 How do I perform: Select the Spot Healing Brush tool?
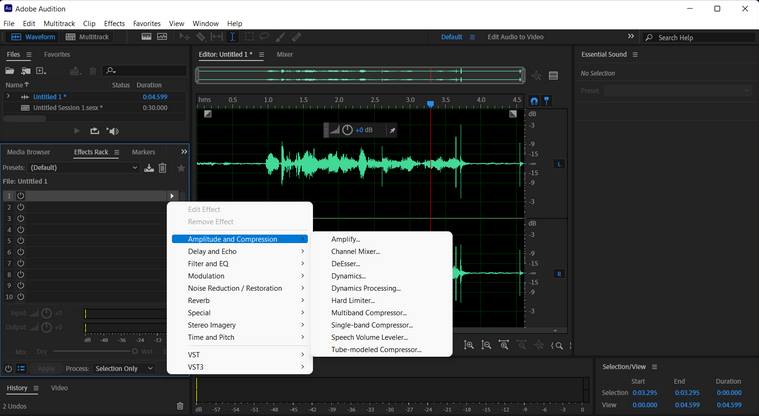tap(296, 37)
